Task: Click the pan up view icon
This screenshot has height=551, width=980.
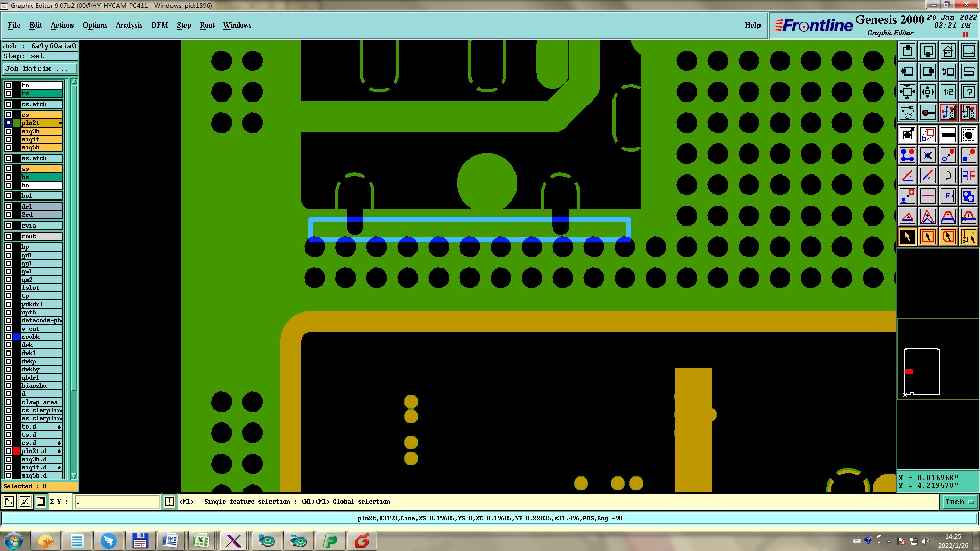Action: coord(908,51)
